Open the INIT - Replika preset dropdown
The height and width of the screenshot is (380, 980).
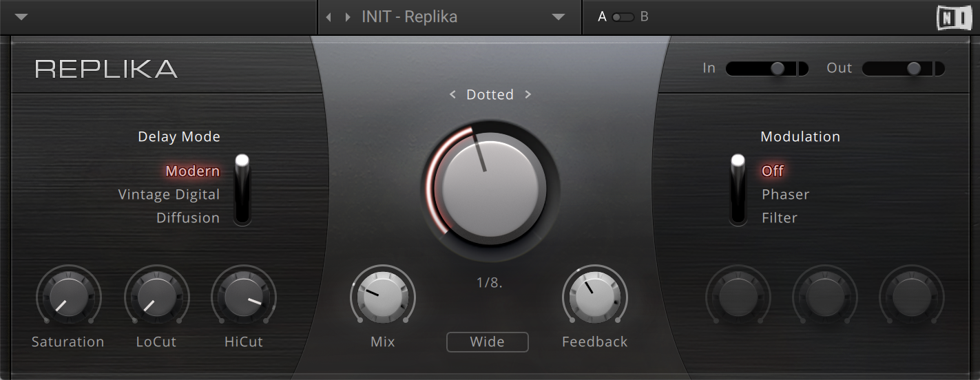click(558, 17)
